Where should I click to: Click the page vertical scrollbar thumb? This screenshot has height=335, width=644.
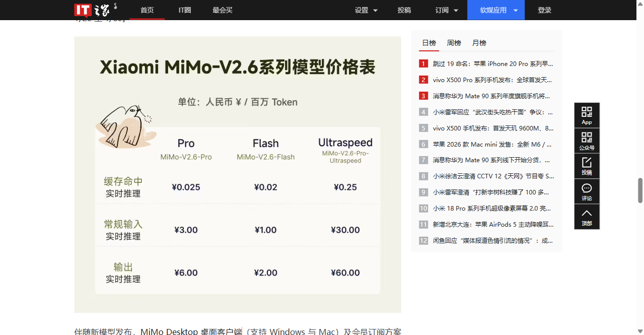pyautogui.click(x=640, y=190)
